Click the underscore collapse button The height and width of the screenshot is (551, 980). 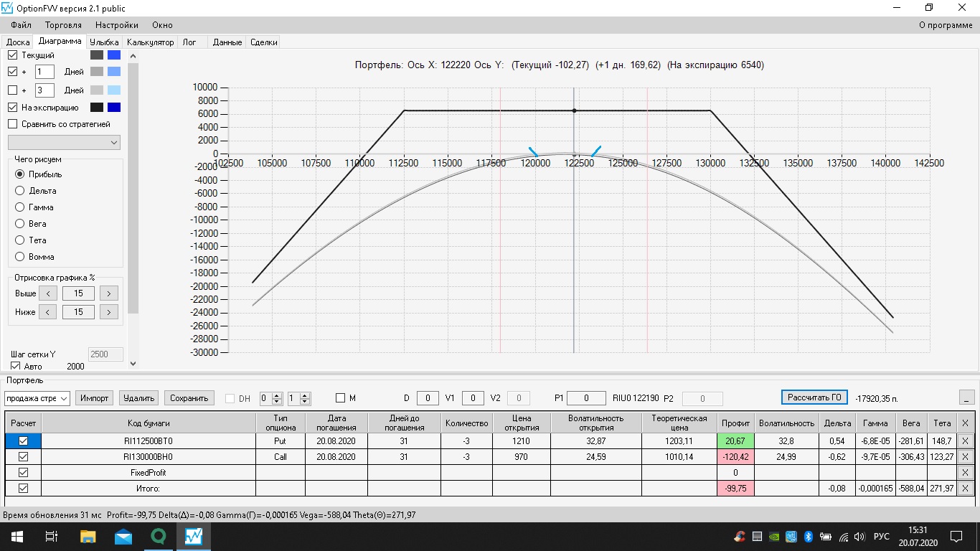tap(966, 397)
